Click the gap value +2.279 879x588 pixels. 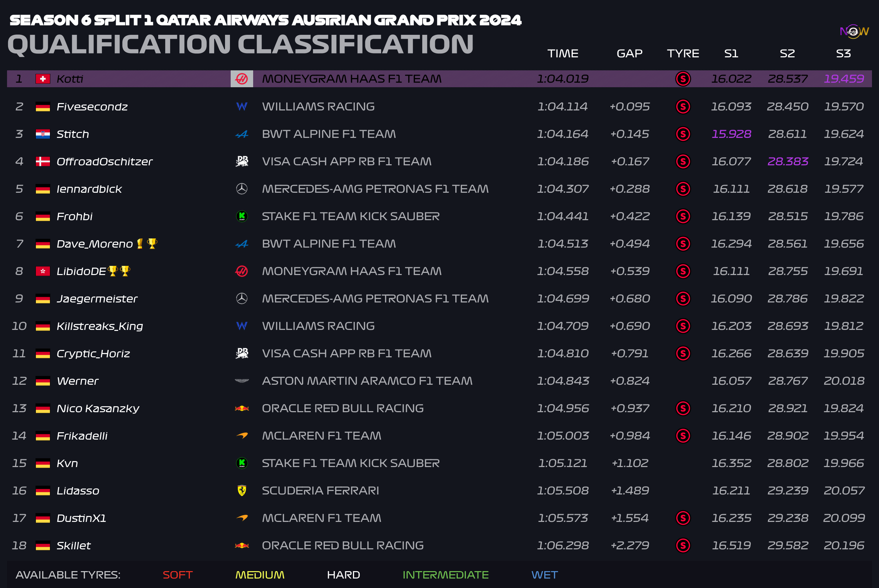[630, 545]
